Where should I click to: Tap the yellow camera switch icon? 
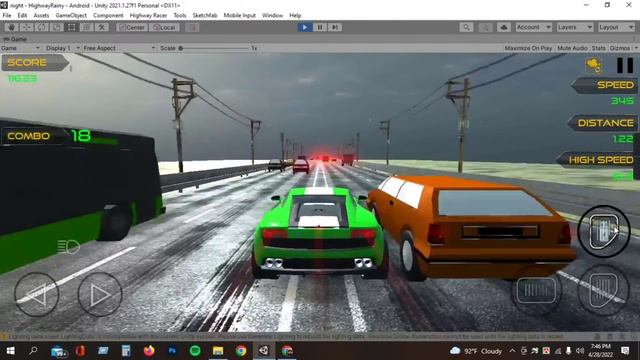coord(593,65)
